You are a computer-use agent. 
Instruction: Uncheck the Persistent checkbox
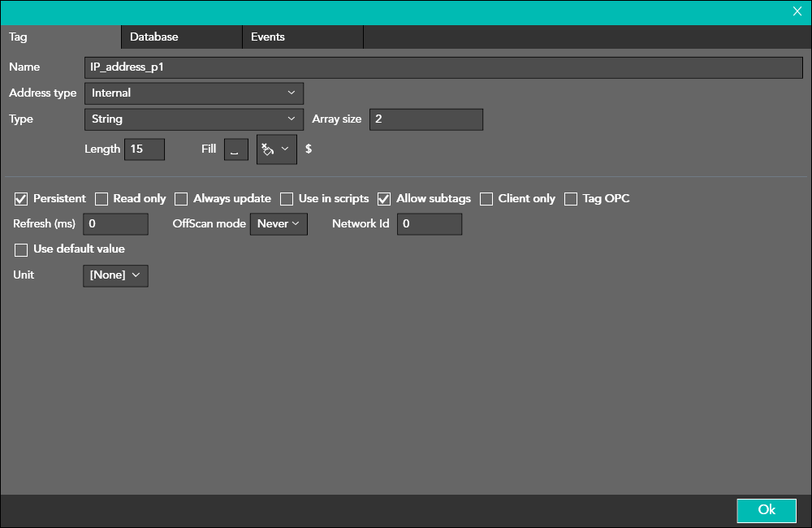point(21,199)
